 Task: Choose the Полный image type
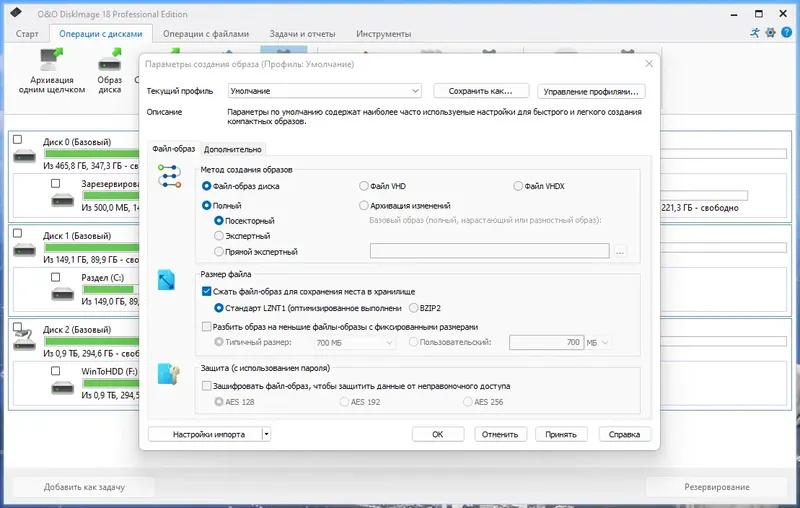pos(207,206)
